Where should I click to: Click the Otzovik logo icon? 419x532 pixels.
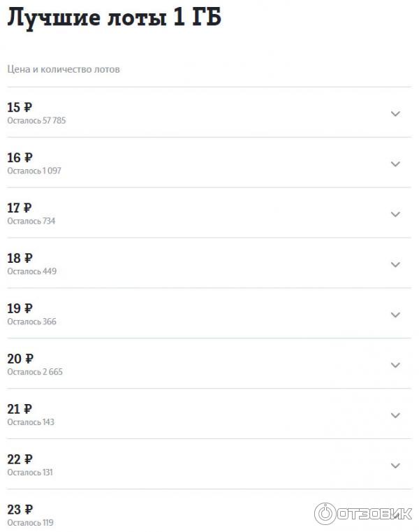pyautogui.click(x=325, y=514)
